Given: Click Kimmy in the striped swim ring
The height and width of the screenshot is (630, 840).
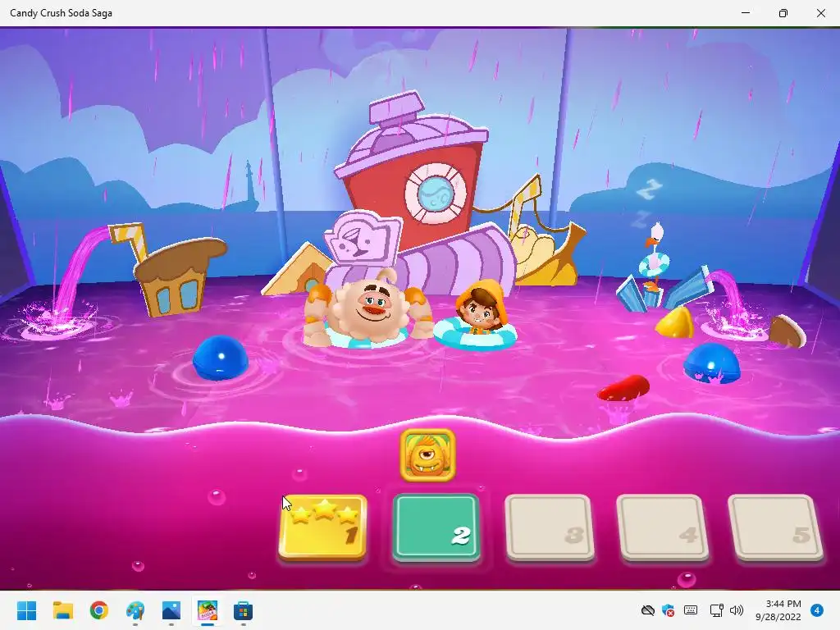Looking at the screenshot, I should click(x=477, y=316).
